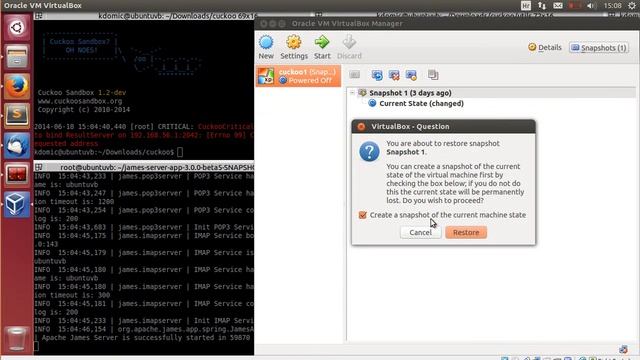The height and width of the screenshot is (360, 640).
Task: Open the Ubuntu Dash launcher icon
Action: point(17,28)
